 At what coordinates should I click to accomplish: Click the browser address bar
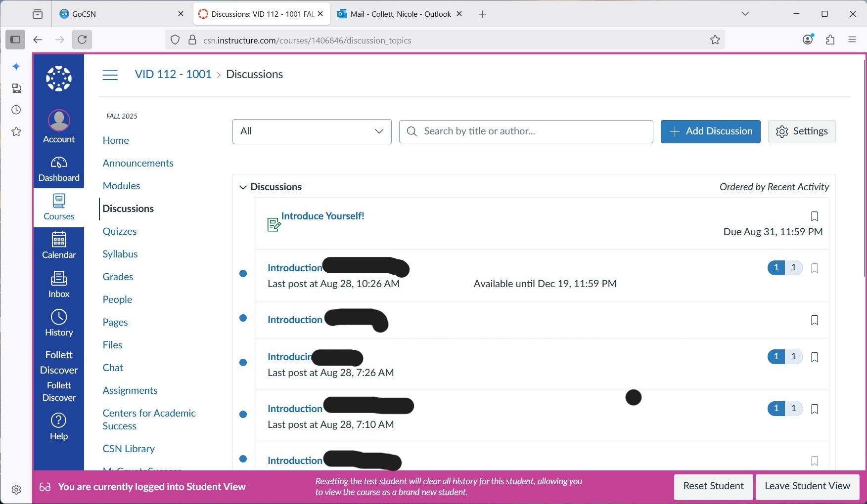[445, 40]
